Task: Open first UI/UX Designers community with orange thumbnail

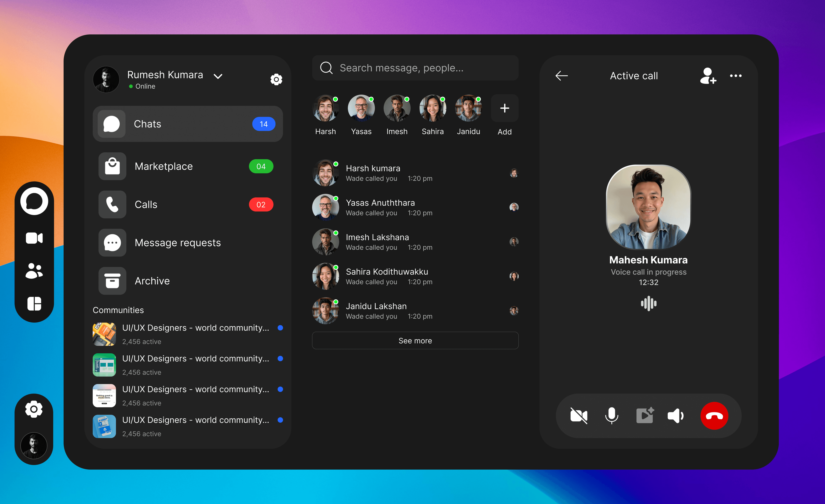Action: tap(188, 334)
